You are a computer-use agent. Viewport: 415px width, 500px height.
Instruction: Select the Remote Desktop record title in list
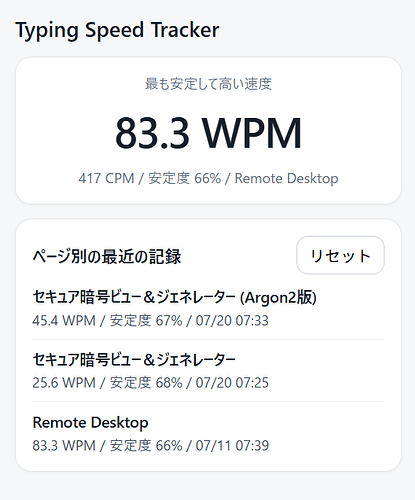pos(90,423)
